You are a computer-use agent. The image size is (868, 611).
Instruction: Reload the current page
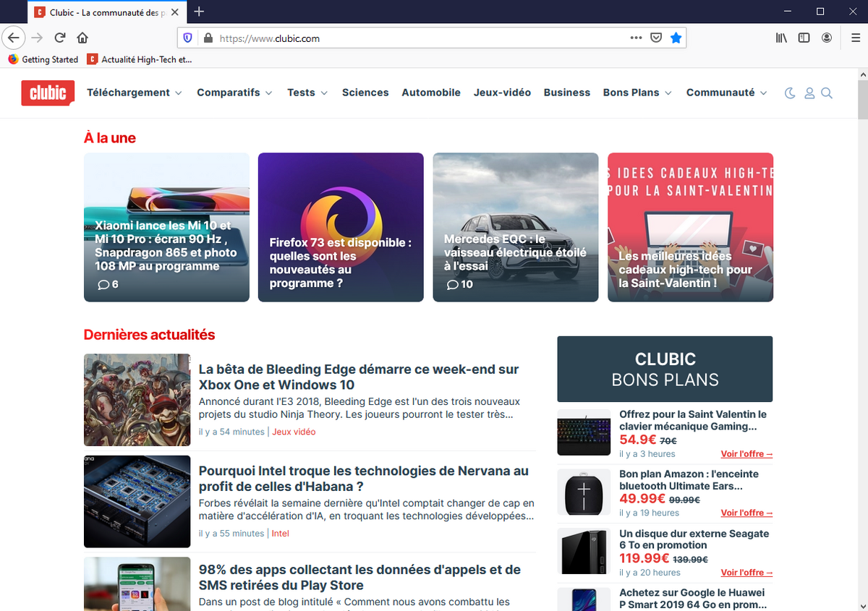tap(60, 38)
